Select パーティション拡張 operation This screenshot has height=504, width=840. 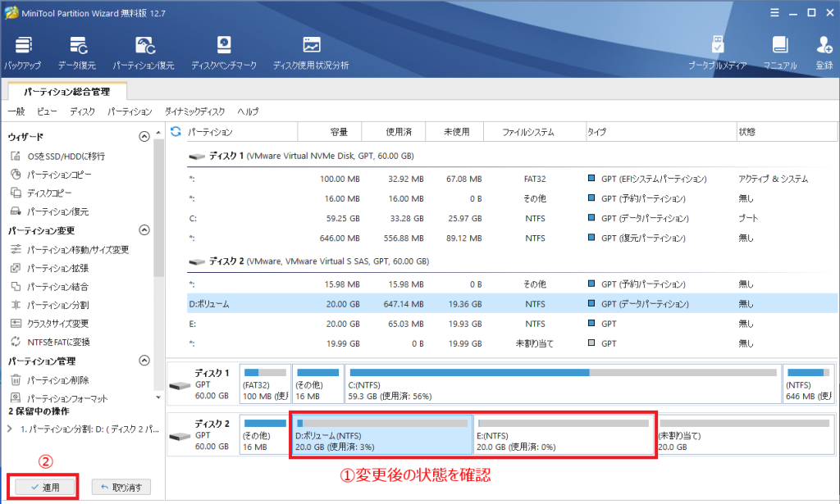click(50, 268)
